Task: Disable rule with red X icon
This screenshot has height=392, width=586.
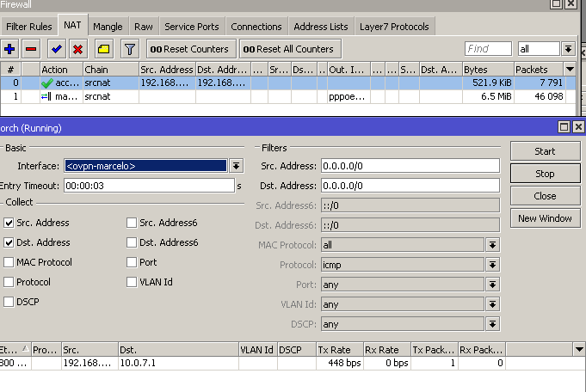Action: 77,49
